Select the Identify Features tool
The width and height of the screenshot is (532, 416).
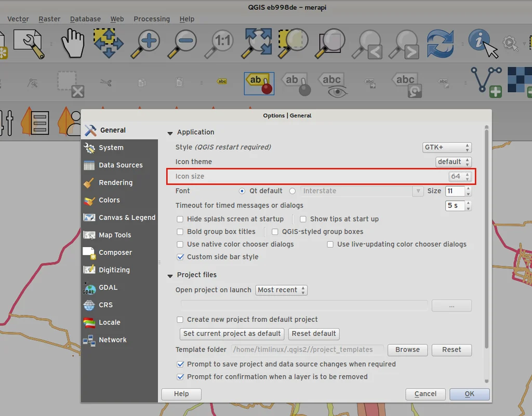coord(481,43)
